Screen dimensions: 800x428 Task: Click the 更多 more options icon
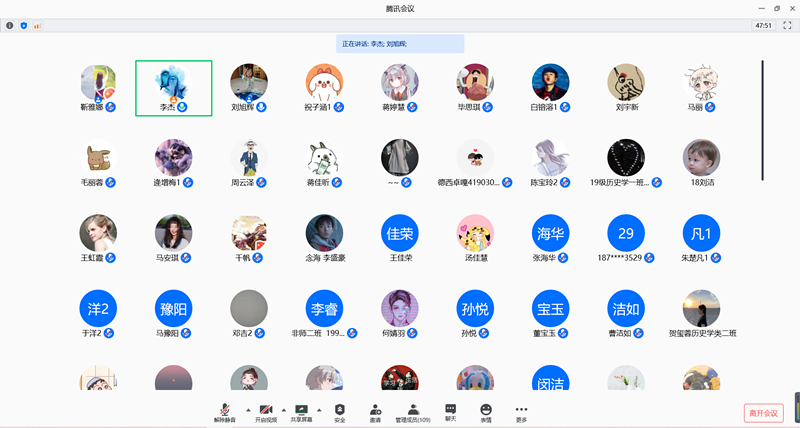click(x=521, y=412)
